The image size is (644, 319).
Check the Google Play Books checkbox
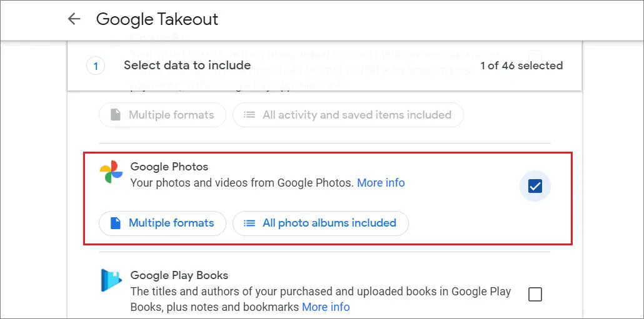click(535, 294)
